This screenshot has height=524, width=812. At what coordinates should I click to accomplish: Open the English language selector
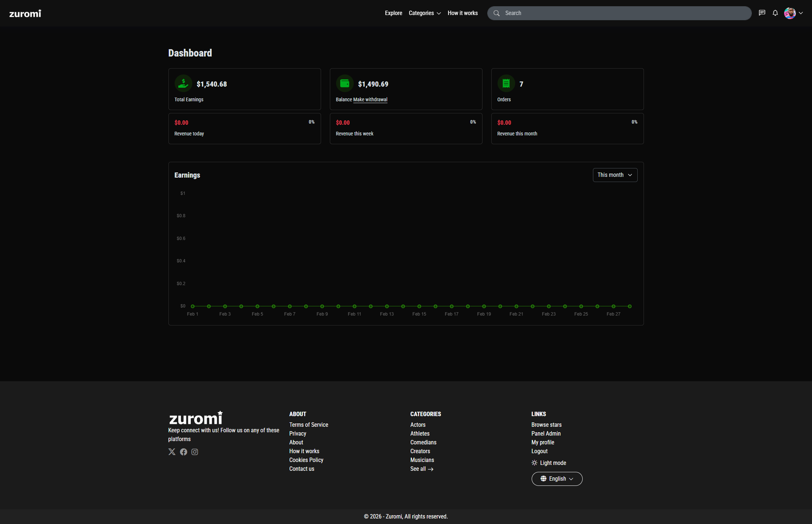click(557, 479)
